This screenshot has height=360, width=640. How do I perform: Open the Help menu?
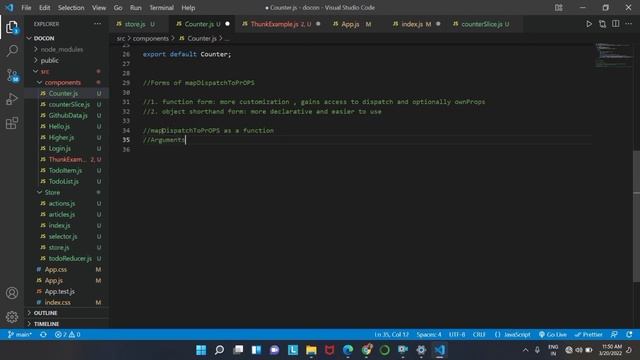coord(188,8)
